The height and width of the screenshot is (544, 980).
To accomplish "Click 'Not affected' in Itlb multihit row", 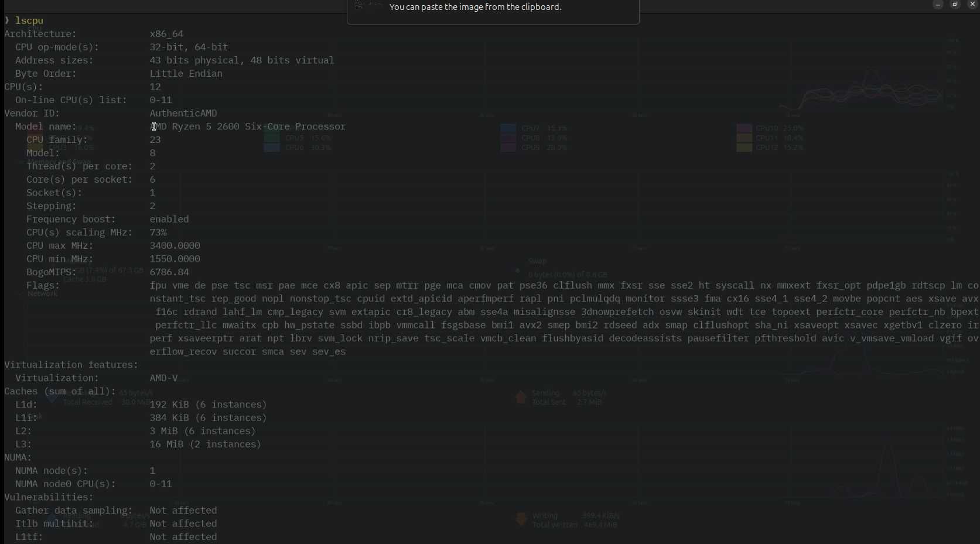I will pos(183,524).
